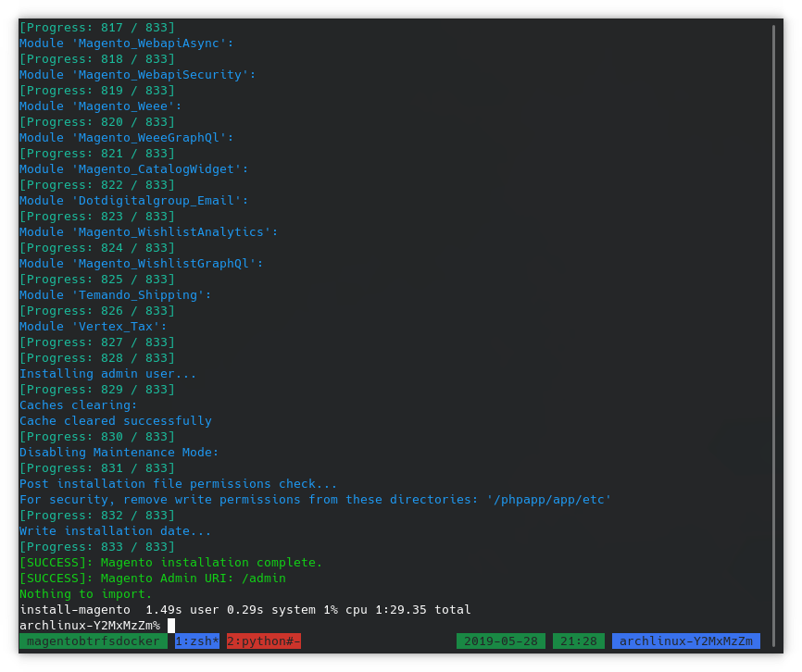Click the clock showing 21:28

578,641
